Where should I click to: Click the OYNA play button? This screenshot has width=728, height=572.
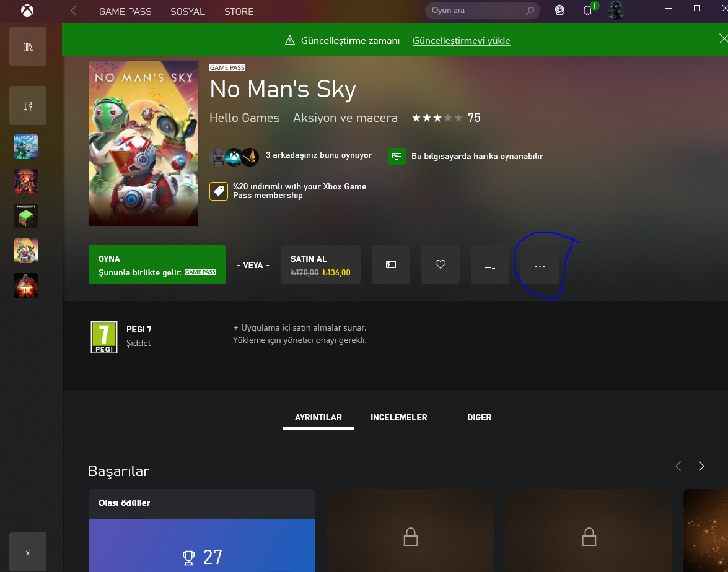(x=157, y=264)
